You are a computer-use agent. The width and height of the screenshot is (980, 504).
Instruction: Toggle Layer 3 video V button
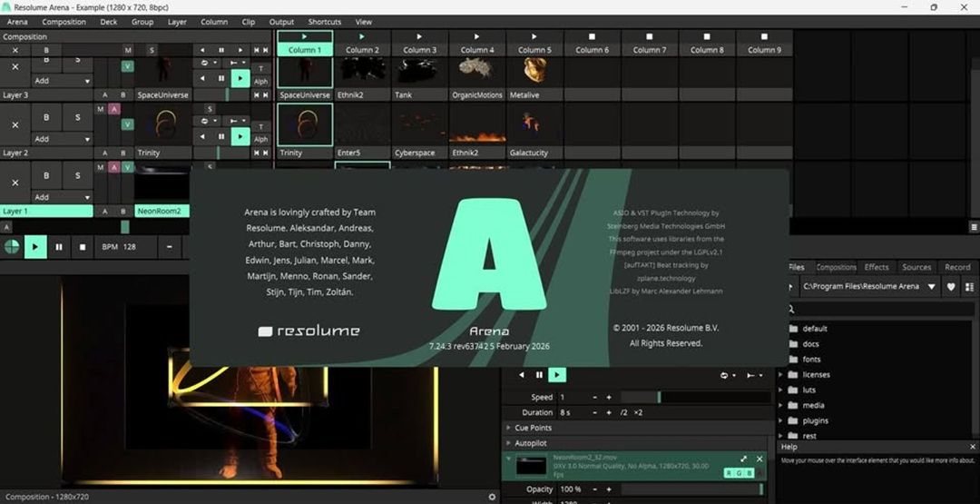click(128, 67)
